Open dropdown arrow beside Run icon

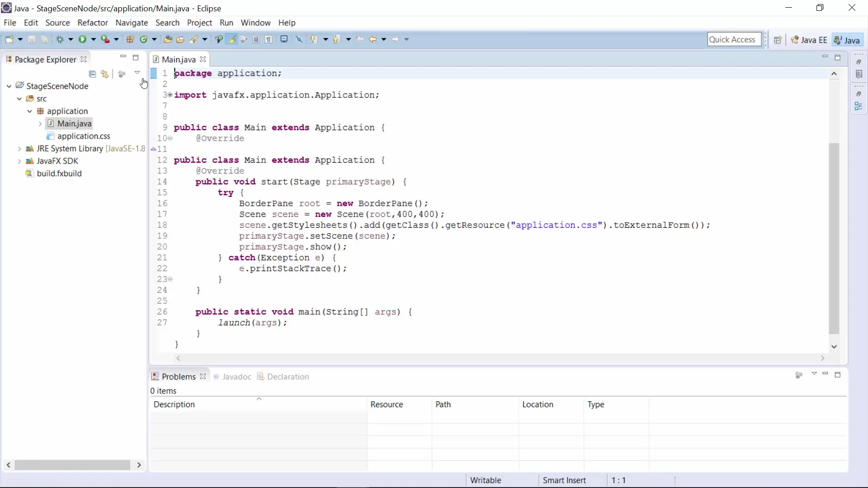click(94, 40)
